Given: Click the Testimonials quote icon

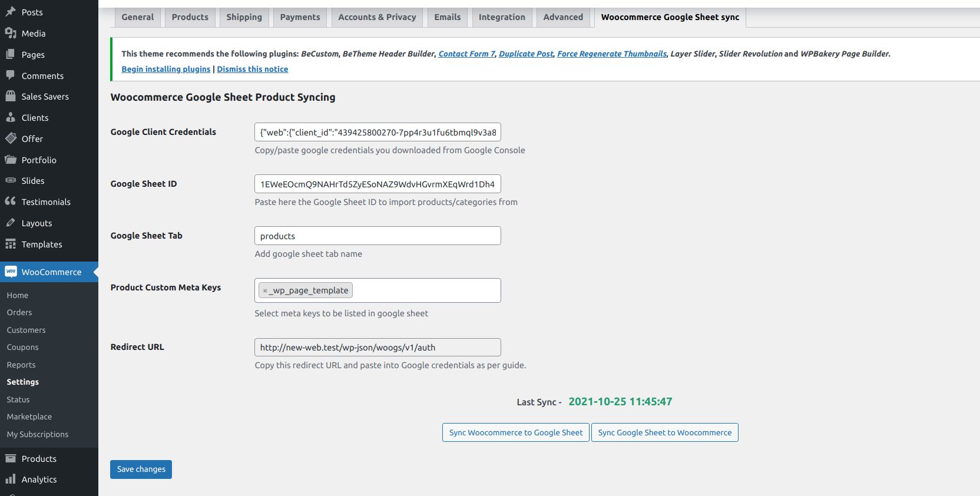Looking at the screenshot, I should 11,201.
